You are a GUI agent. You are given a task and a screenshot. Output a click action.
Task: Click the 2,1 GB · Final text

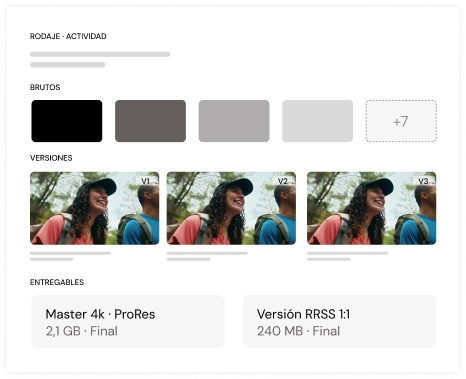coord(82,331)
